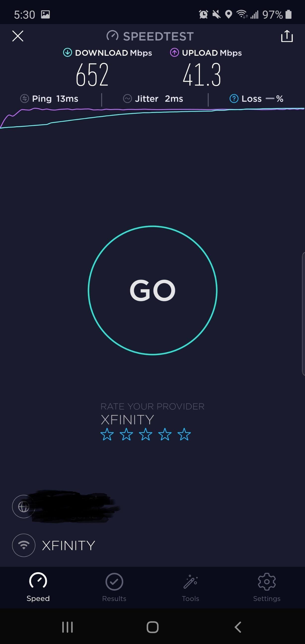Tap the Android back navigation button
Screen dimensions: 305x644
coord(238,627)
